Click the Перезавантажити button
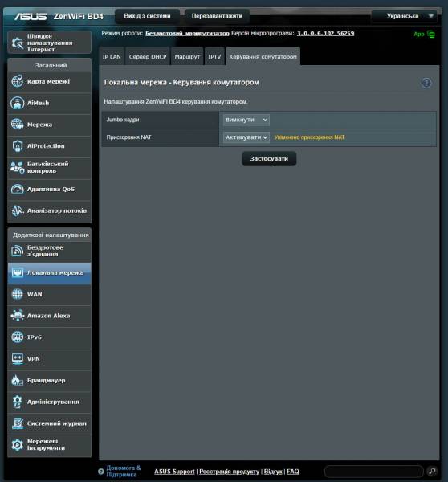448x482 pixels. click(217, 16)
